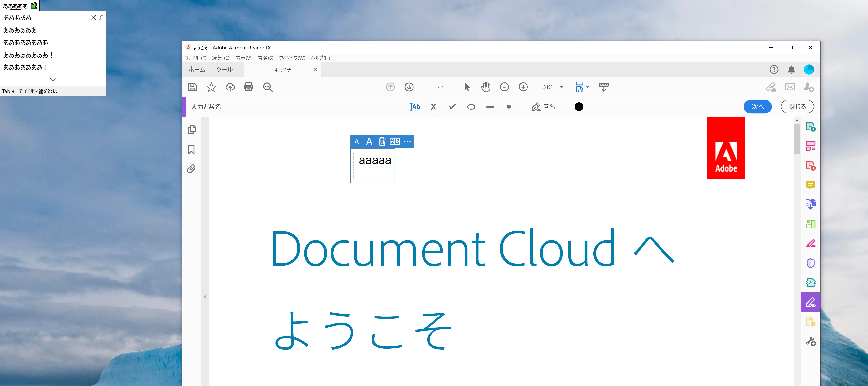The image size is (868, 386).
Task: Activate the Hand pan tool
Action: point(486,87)
